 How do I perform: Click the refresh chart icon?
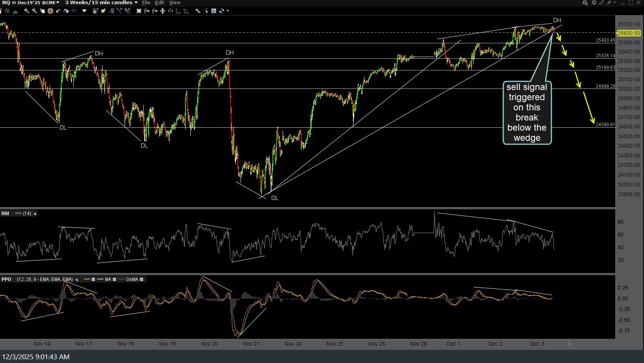pos(222,11)
